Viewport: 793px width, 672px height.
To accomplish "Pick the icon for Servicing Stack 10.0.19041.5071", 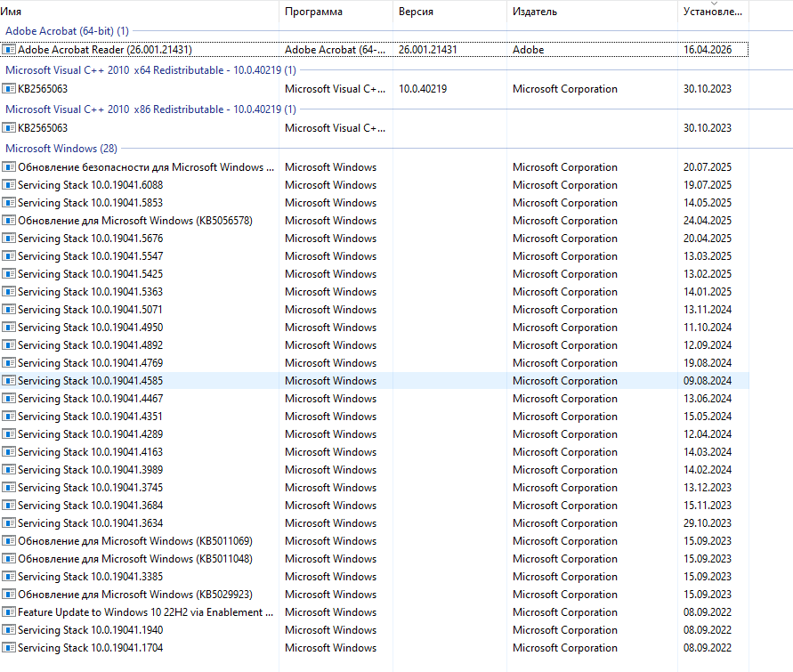I will (9, 310).
